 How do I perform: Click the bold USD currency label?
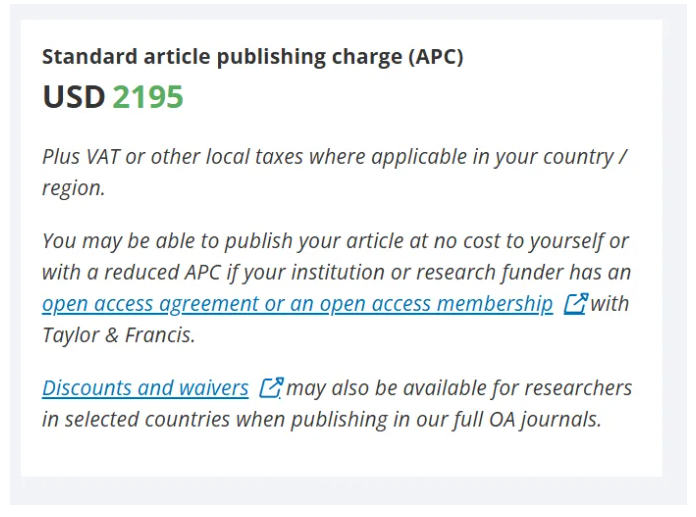[x=74, y=97]
